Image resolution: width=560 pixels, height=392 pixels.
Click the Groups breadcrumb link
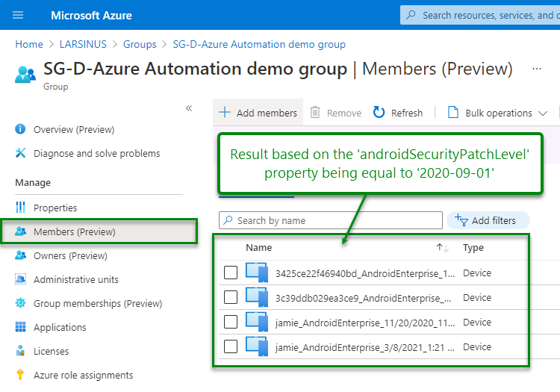tap(140, 44)
